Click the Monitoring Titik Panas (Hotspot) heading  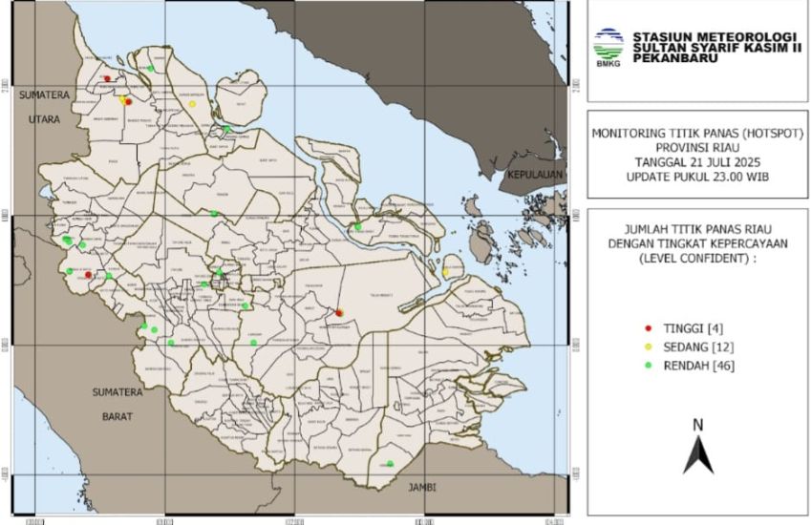coord(696,134)
